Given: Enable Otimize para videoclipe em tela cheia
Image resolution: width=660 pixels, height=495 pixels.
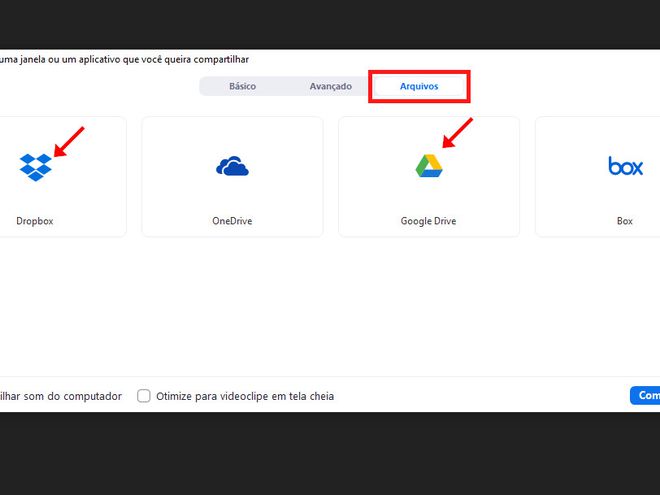Looking at the screenshot, I should click(144, 396).
